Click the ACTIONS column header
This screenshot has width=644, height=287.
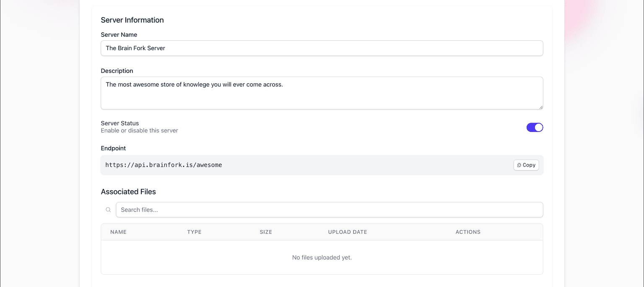pos(468,232)
